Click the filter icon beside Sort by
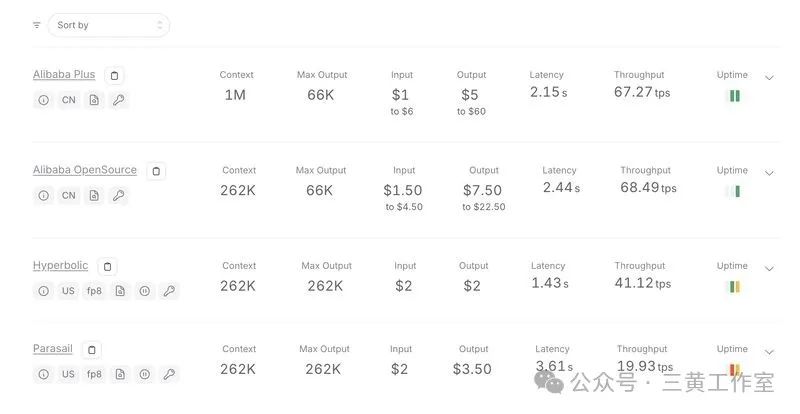This screenshot has width=800, height=414. [x=37, y=25]
